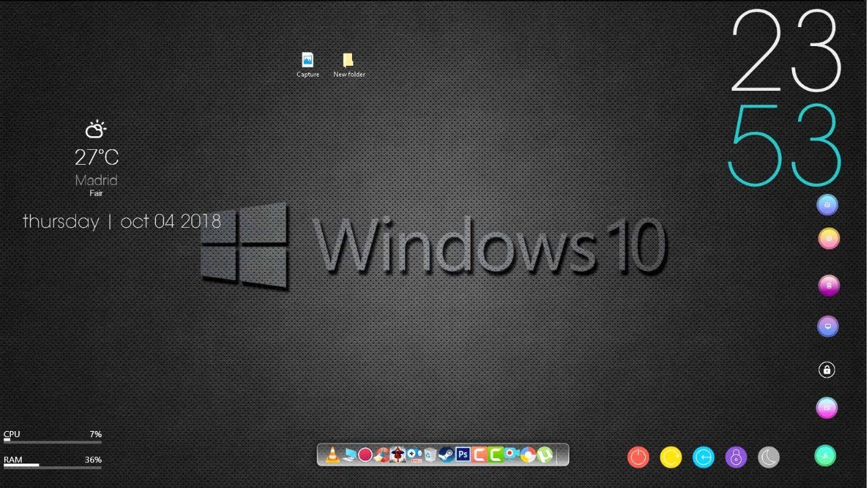
Task: Click the teal minute digits 53
Action: tap(785, 144)
